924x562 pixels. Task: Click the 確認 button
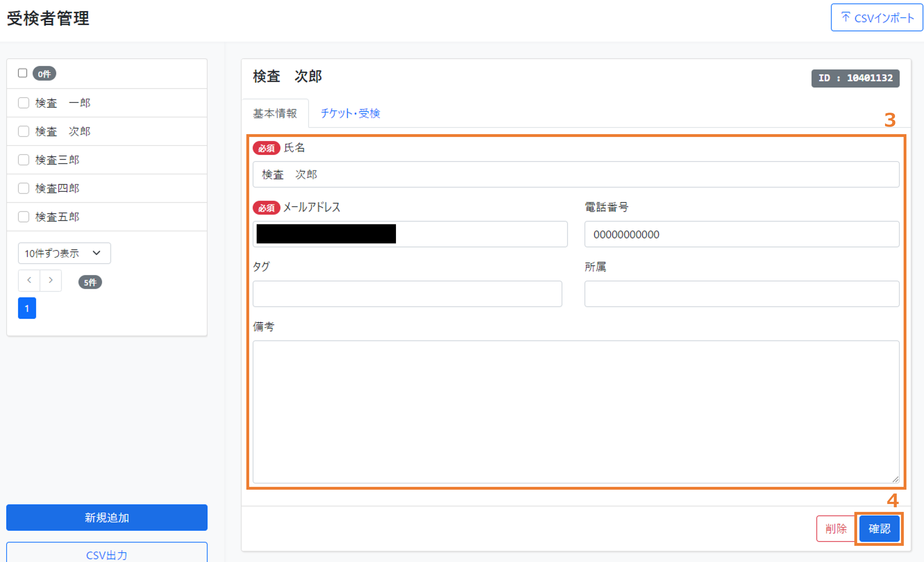point(879,529)
